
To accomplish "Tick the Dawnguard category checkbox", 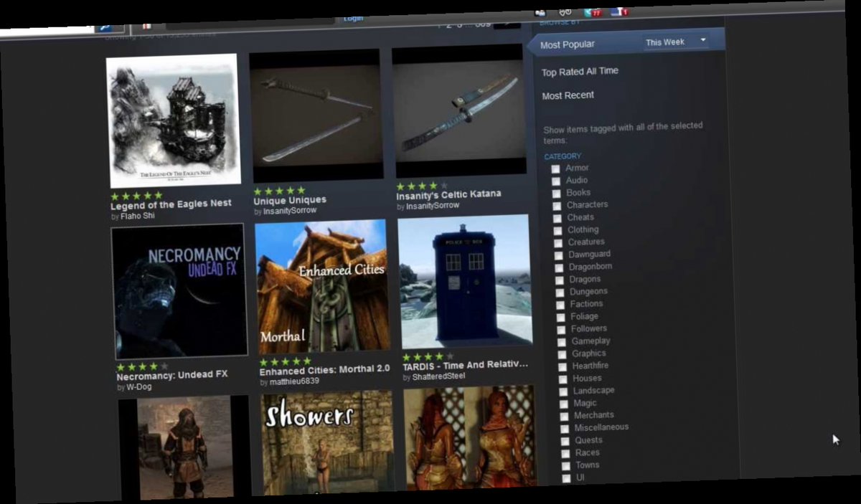I will (x=559, y=255).
